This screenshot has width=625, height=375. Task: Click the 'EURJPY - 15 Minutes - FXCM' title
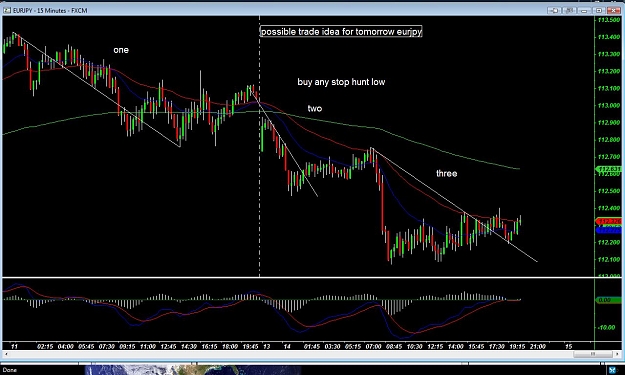coord(50,10)
